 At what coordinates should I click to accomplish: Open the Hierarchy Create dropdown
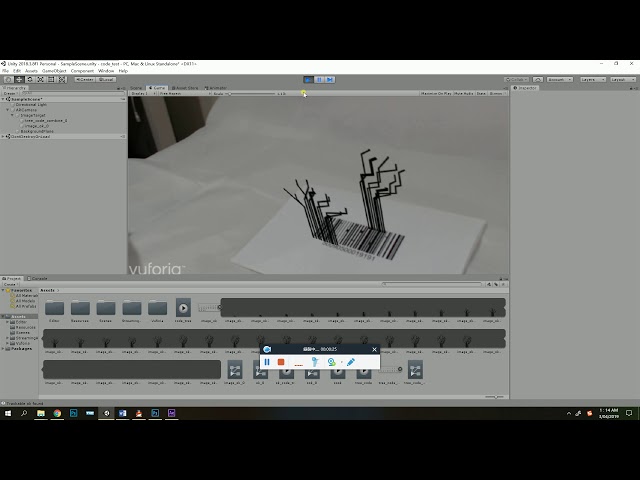tap(10, 93)
